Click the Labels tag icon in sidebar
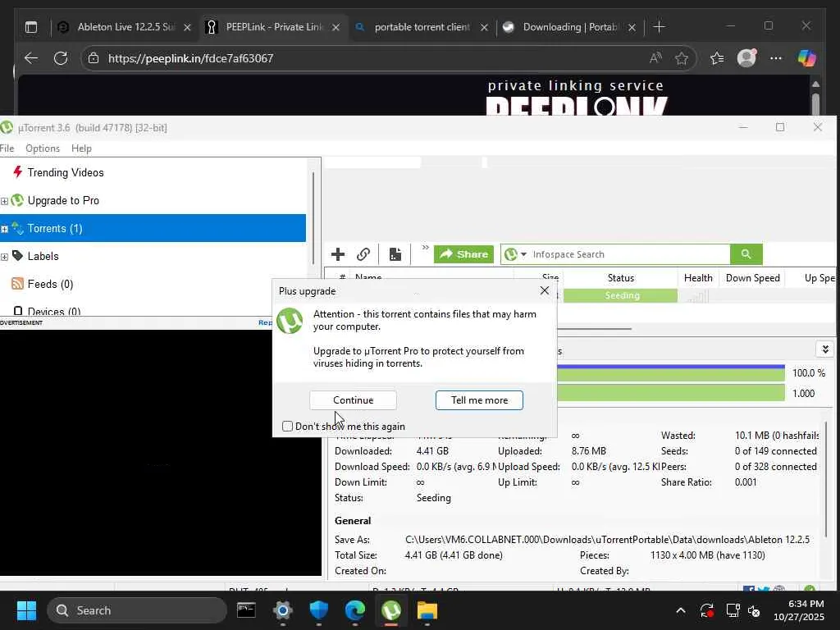 pyautogui.click(x=18, y=256)
